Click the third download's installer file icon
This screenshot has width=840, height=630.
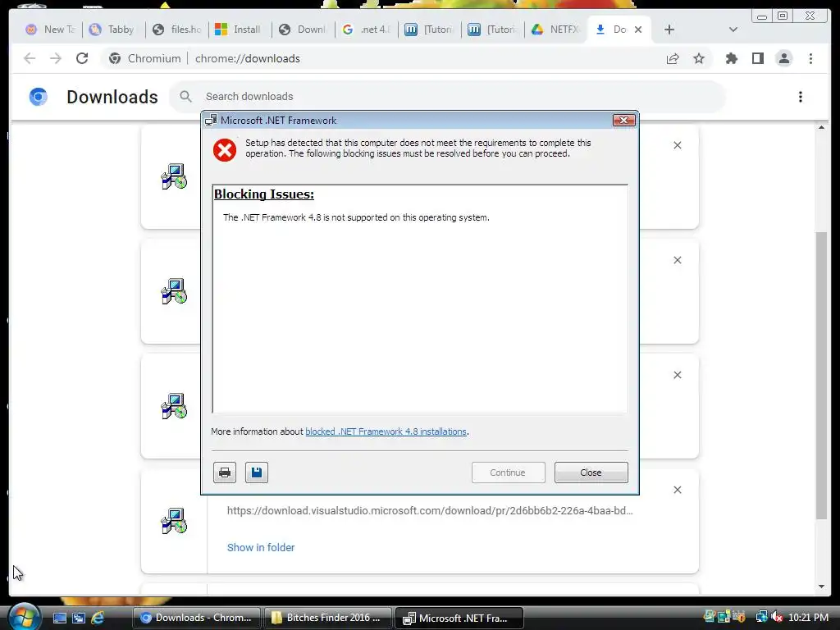tap(174, 406)
